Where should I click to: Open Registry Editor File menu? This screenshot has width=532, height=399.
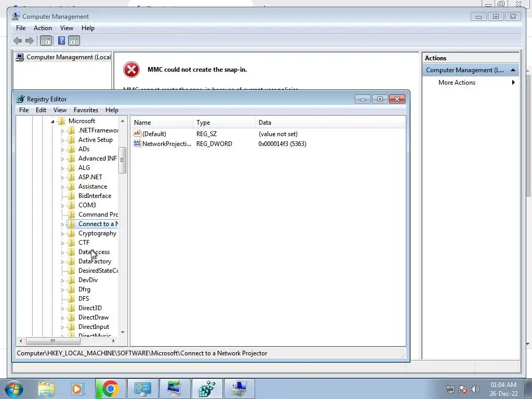24,110
